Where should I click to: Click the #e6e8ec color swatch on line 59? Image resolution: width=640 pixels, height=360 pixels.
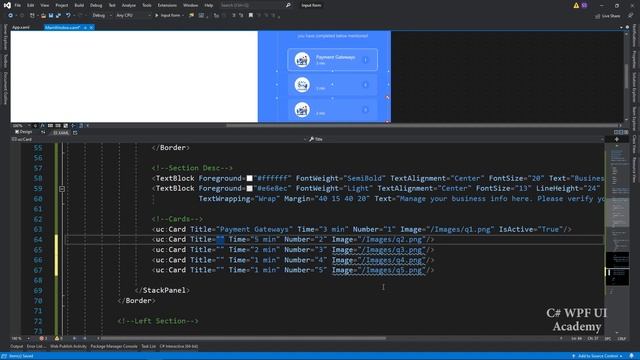click(249, 189)
